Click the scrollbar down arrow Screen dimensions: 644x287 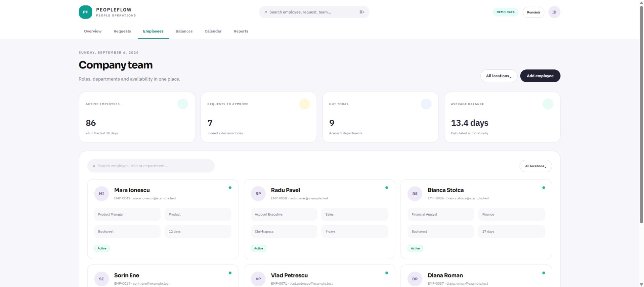pyautogui.click(x=641, y=284)
